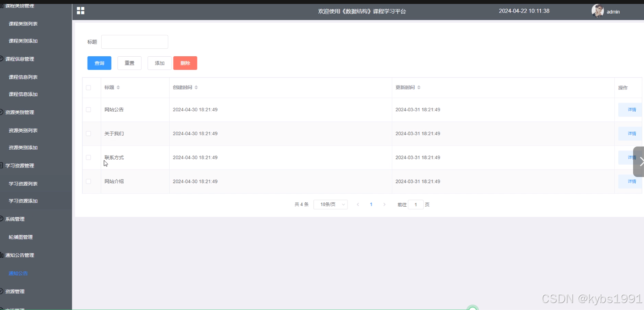The height and width of the screenshot is (310, 644).
Task: Focus the 标题 search input field
Action: coord(135,42)
